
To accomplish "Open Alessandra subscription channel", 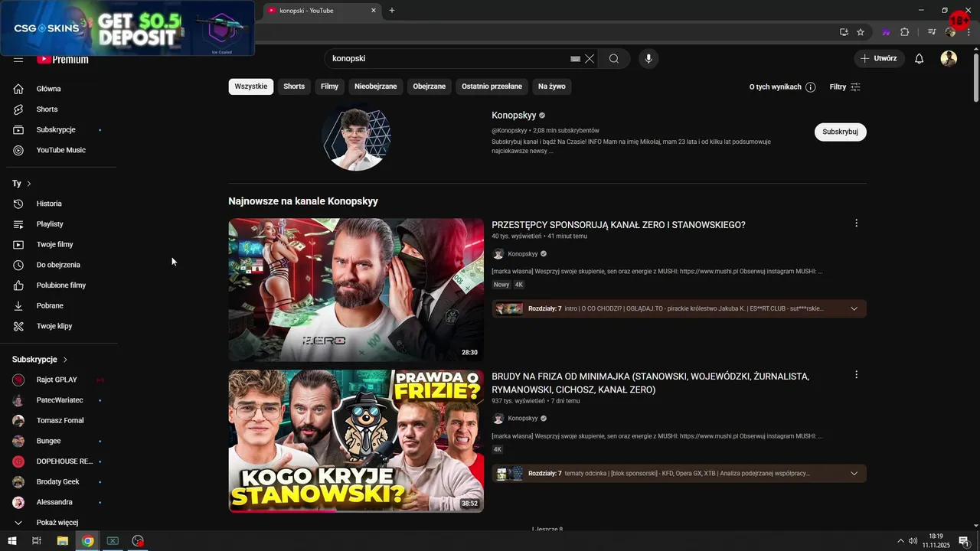I will pos(61,502).
